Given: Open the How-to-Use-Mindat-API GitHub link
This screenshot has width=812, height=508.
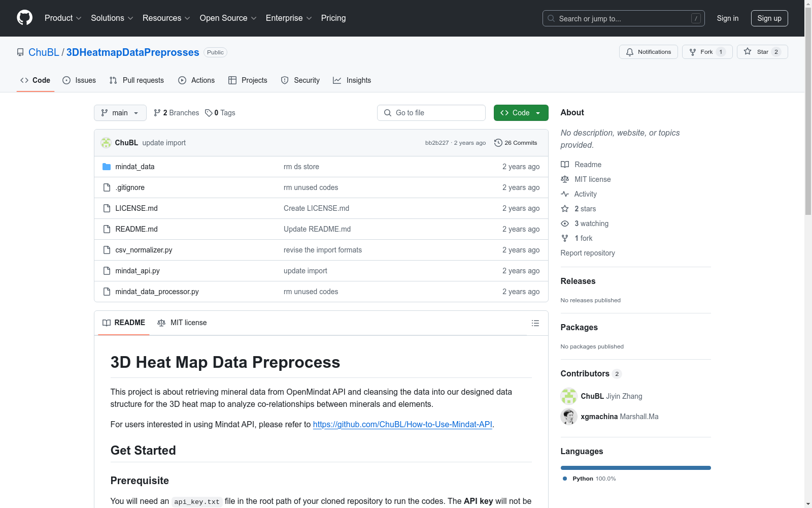Looking at the screenshot, I should pyautogui.click(x=402, y=424).
